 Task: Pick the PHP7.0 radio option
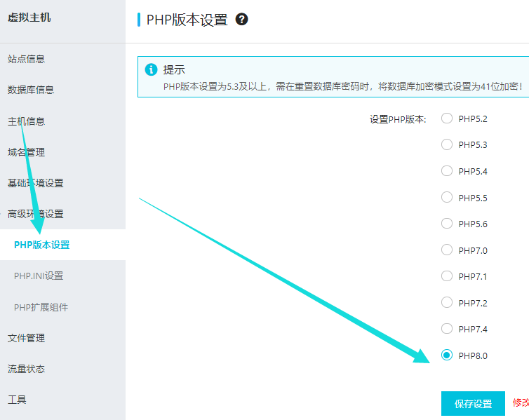pos(447,250)
